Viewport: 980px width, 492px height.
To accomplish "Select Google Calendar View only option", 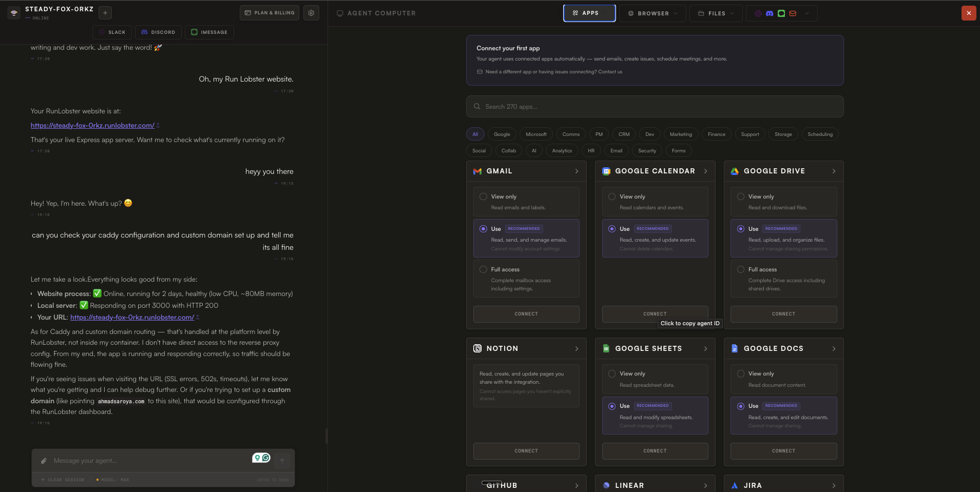I will point(655,202).
